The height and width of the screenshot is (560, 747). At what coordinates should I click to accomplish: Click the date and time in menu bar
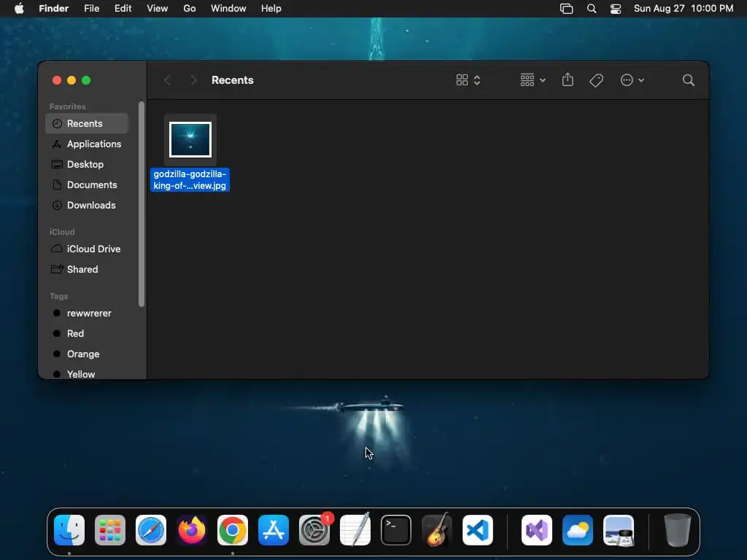pyautogui.click(x=684, y=9)
